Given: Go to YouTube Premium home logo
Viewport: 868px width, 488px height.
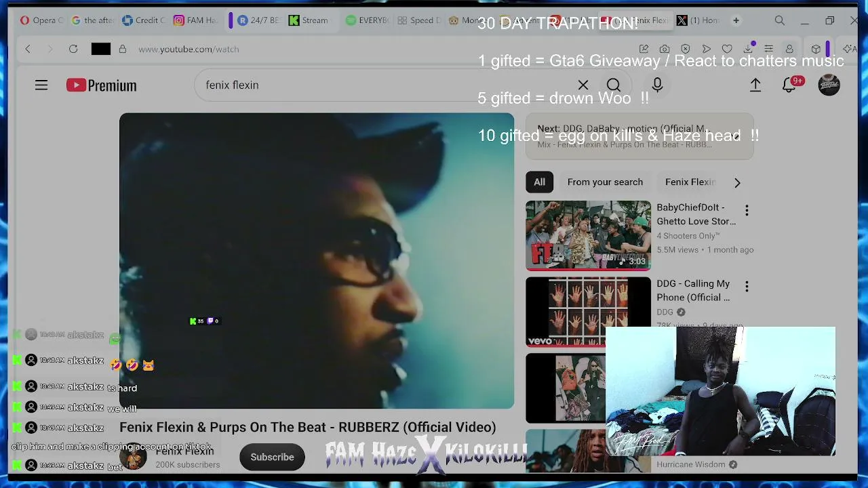Looking at the screenshot, I should tap(101, 85).
